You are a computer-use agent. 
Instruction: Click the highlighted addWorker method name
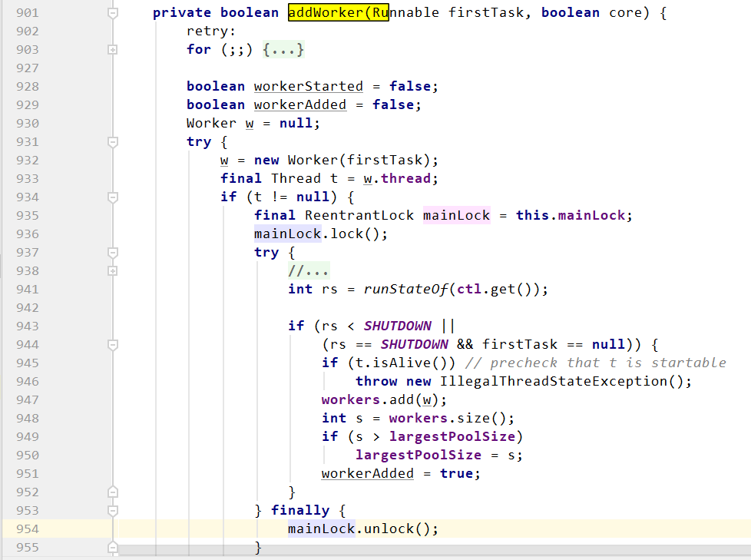coord(338,13)
